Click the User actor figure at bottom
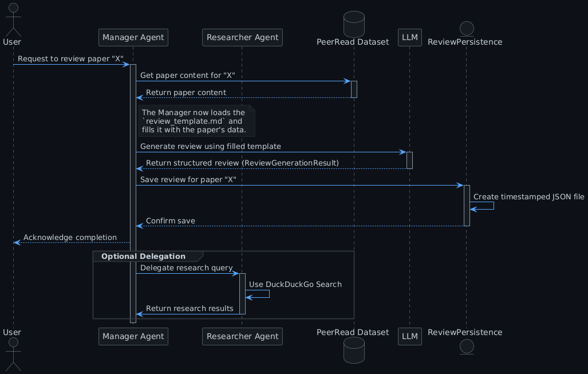 pos(14,354)
